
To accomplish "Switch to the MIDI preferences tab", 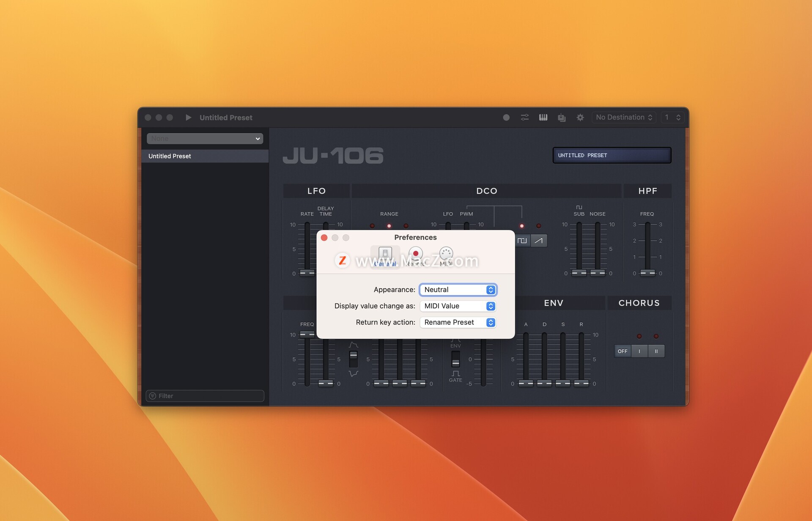I will click(446, 256).
